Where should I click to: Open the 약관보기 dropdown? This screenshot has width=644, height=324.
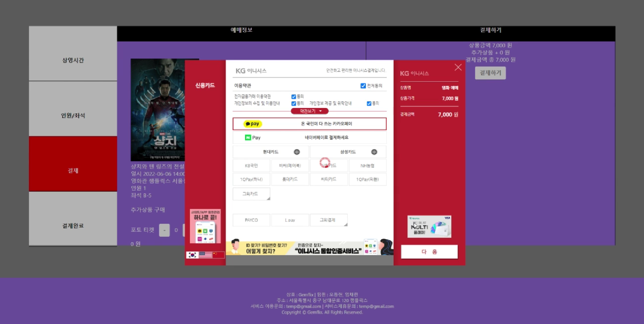click(309, 111)
